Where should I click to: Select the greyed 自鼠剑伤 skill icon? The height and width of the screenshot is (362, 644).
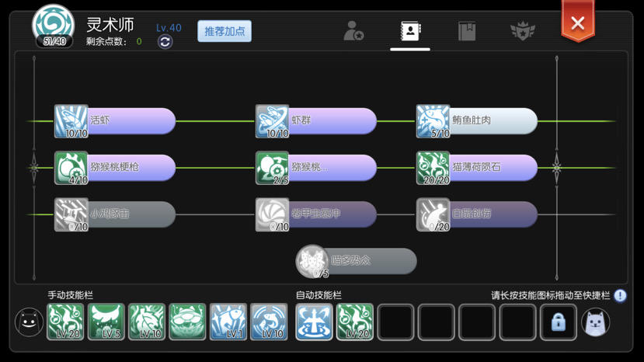pos(433,214)
